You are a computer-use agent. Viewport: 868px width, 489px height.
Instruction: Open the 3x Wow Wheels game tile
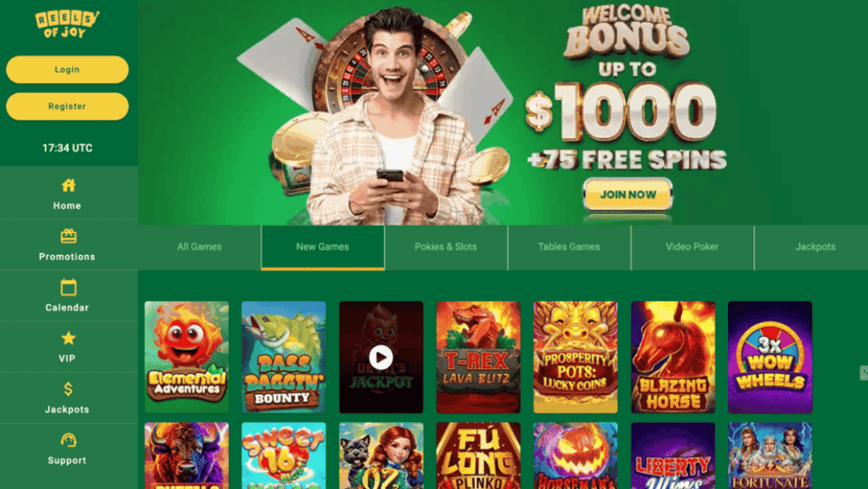coord(770,357)
